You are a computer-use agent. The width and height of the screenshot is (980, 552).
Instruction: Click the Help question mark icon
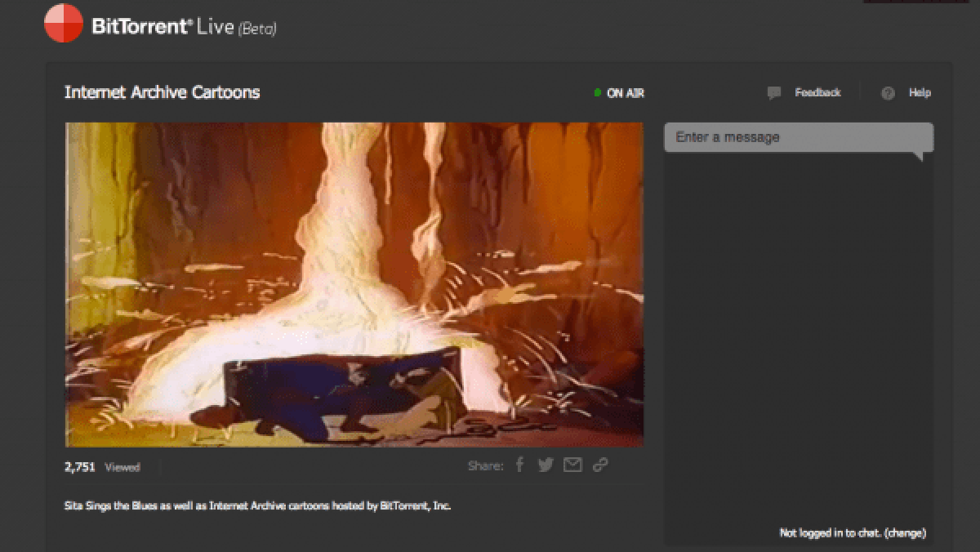[x=888, y=93]
